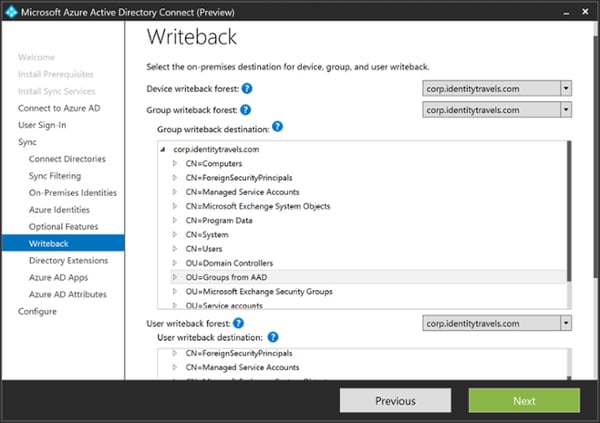Go to User Sign-In step

click(42, 125)
